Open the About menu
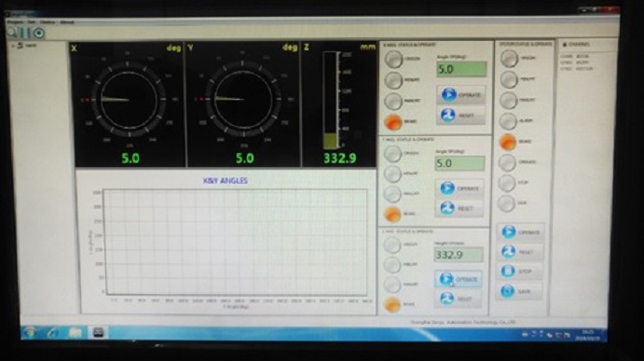 pyautogui.click(x=67, y=21)
